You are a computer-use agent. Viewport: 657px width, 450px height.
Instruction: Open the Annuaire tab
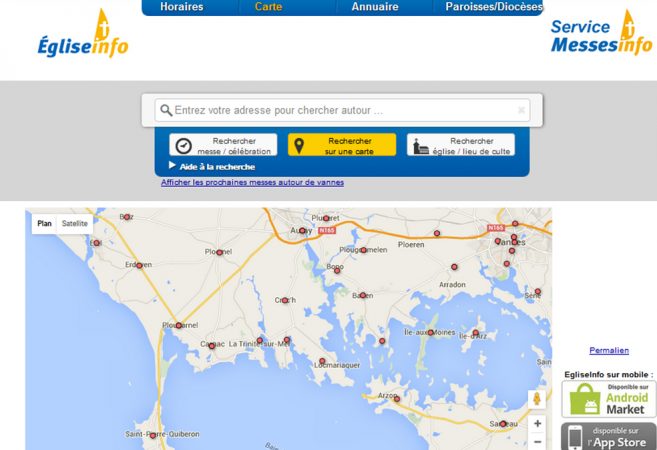click(375, 7)
